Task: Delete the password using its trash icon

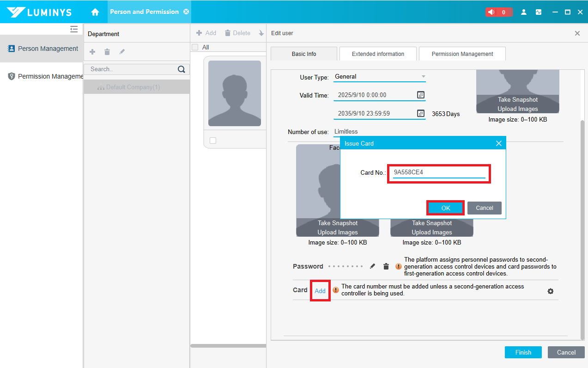Action: pyautogui.click(x=386, y=266)
